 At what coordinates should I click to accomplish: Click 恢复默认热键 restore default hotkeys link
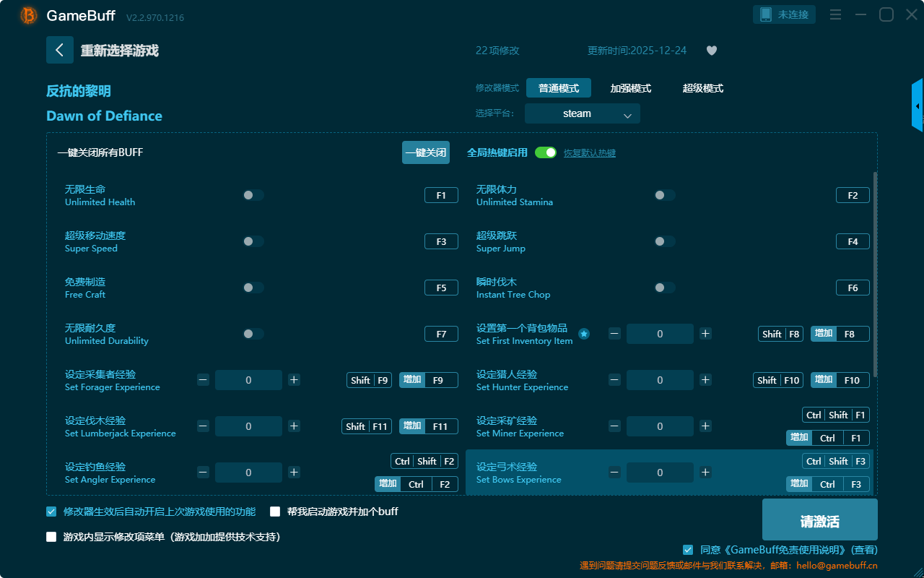coord(589,153)
